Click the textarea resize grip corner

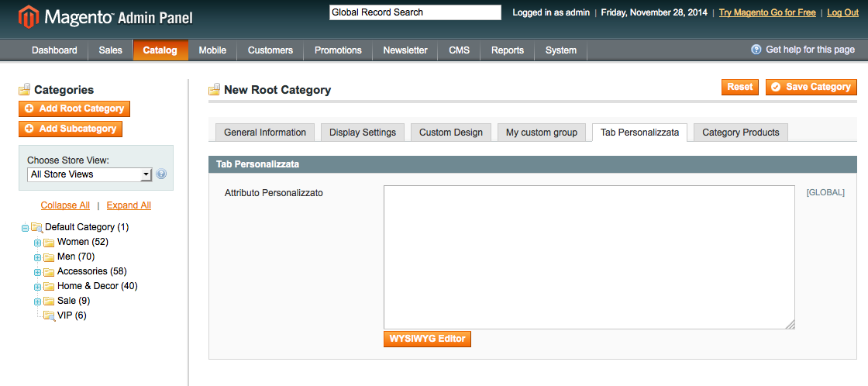[x=791, y=325]
